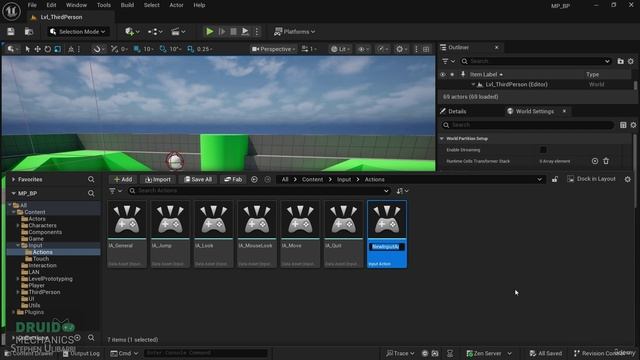Open the Lit view mode menu

(340, 49)
